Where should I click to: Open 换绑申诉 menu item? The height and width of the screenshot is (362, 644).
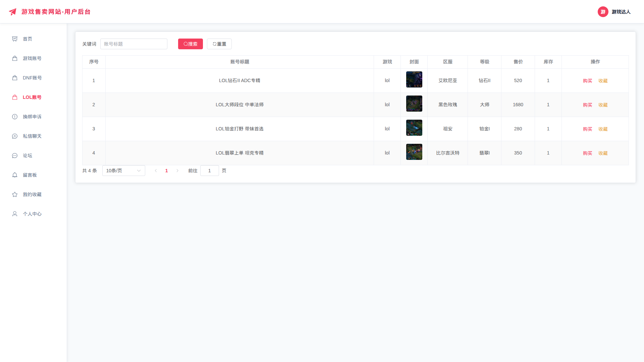(x=33, y=117)
